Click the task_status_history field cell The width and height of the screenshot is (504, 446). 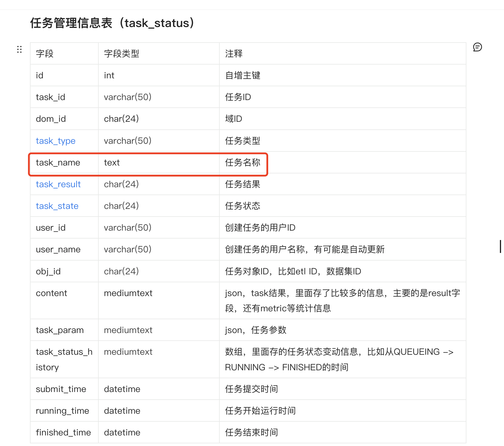[x=64, y=359]
